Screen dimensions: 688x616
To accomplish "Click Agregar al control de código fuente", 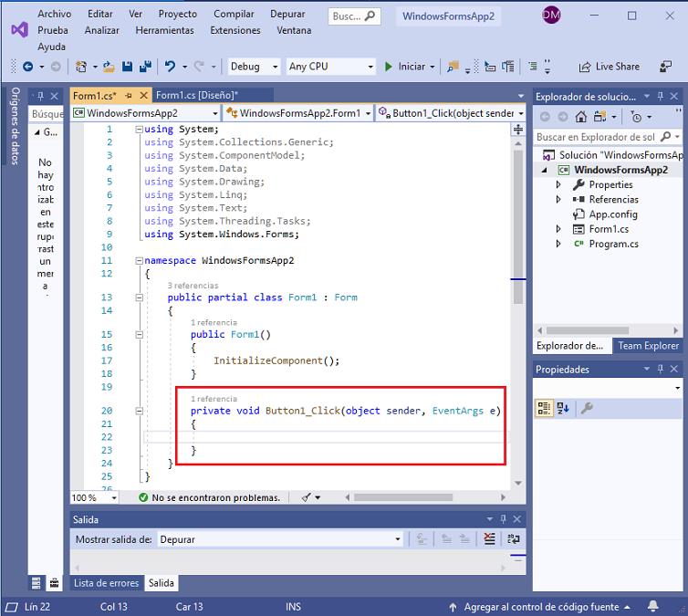I will 541,607.
